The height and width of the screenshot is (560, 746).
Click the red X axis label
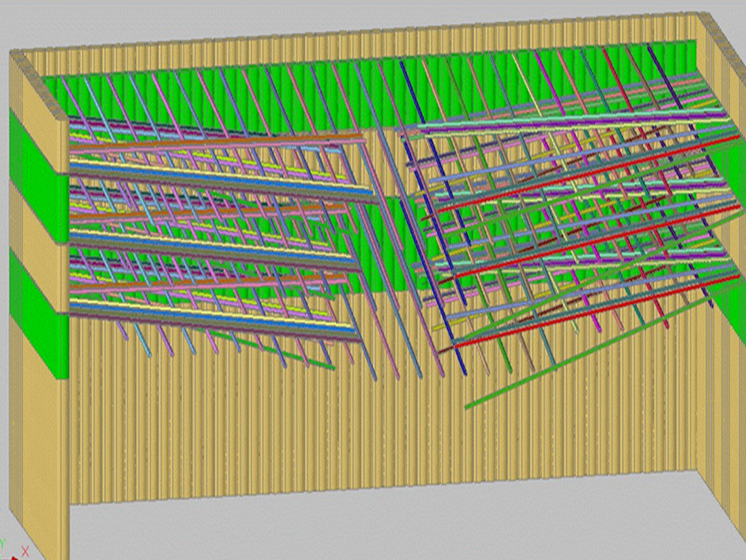coord(26,550)
